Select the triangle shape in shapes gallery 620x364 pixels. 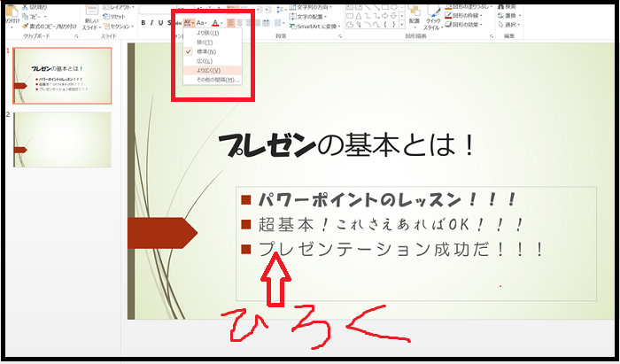click(358, 16)
